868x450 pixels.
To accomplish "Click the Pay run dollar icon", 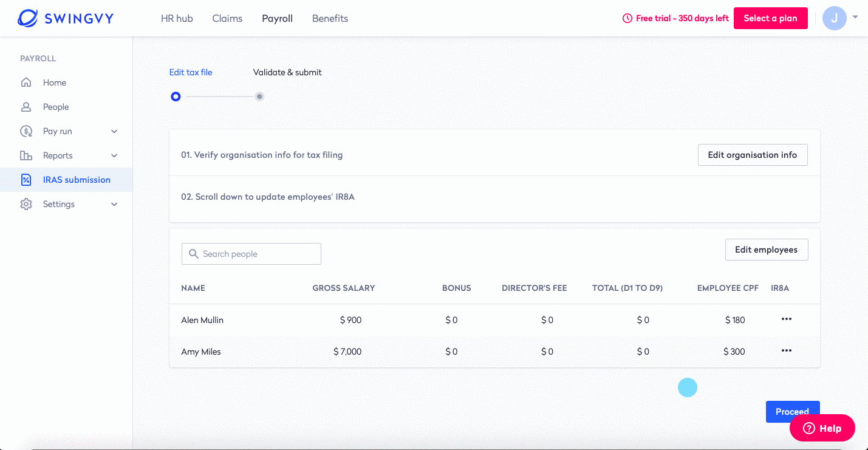I will tap(26, 131).
